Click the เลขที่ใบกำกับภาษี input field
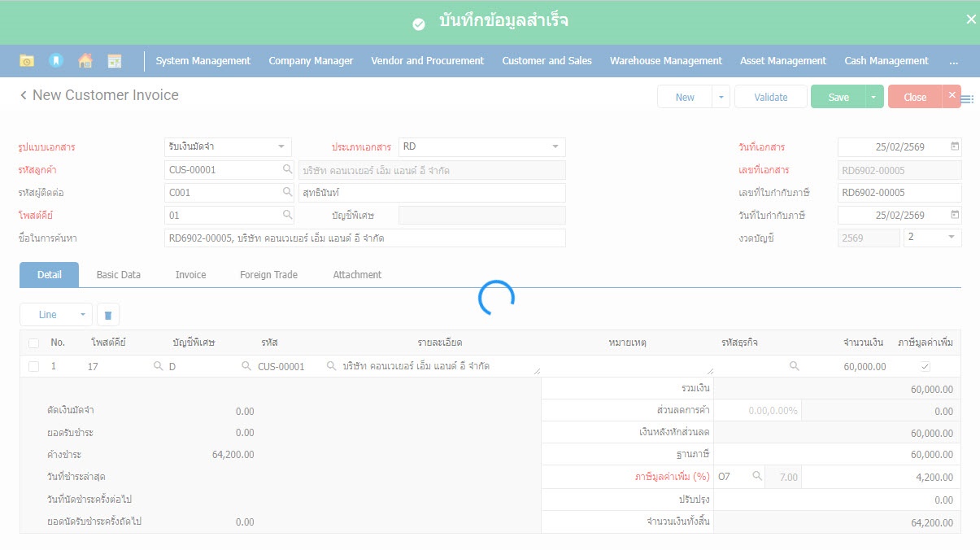The image size is (980, 550). (x=899, y=193)
